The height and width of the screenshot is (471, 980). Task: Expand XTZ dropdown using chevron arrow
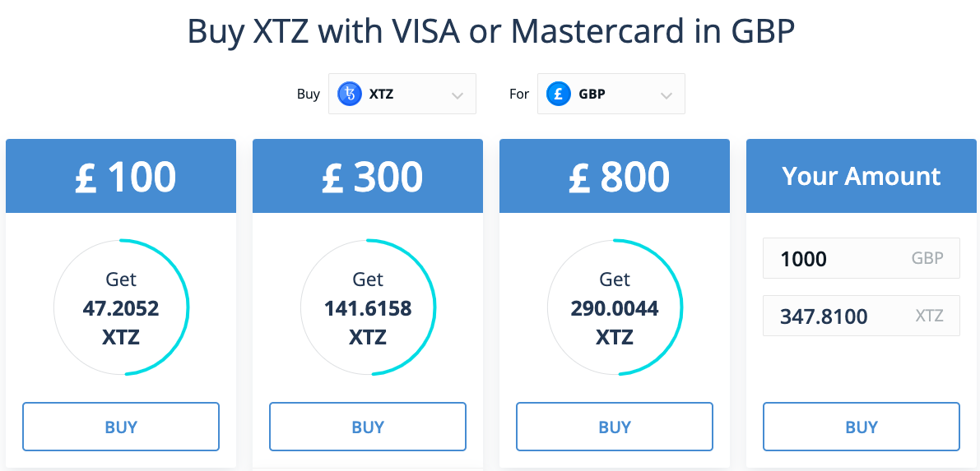click(x=457, y=95)
